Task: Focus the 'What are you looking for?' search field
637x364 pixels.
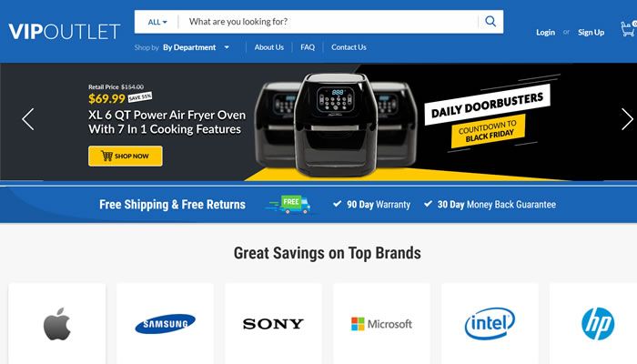Action: (x=329, y=22)
